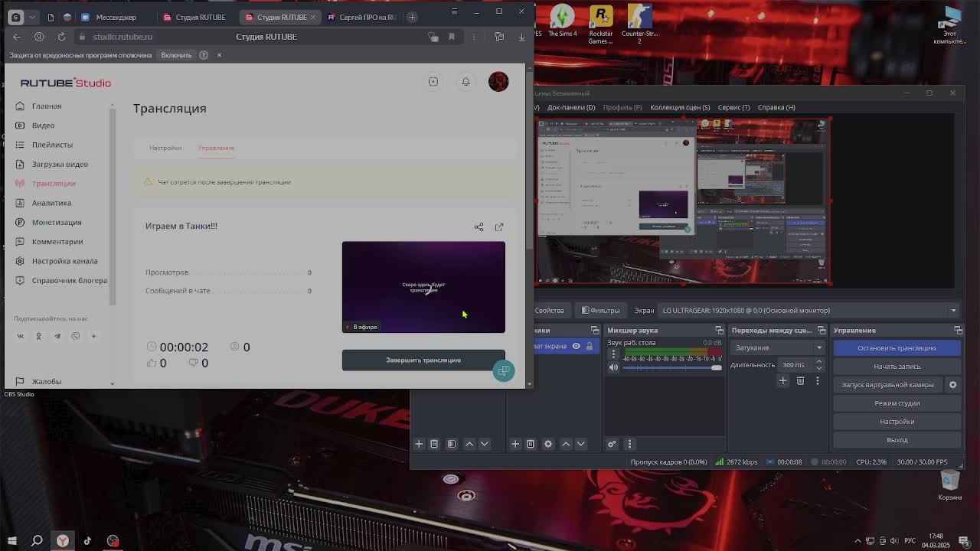Open the LG ULTRAGEAR screen dropdown
The image size is (980, 551).
(808, 310)
